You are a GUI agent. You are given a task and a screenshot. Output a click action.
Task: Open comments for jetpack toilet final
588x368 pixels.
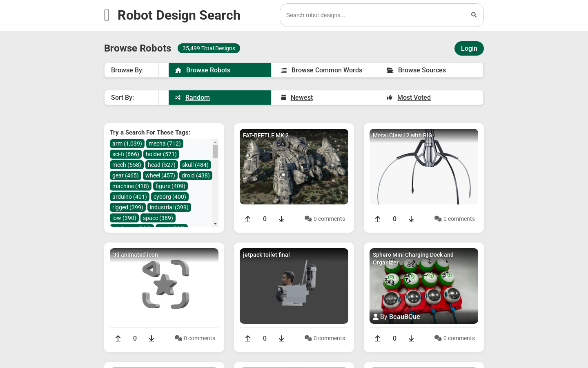(325, 338)
